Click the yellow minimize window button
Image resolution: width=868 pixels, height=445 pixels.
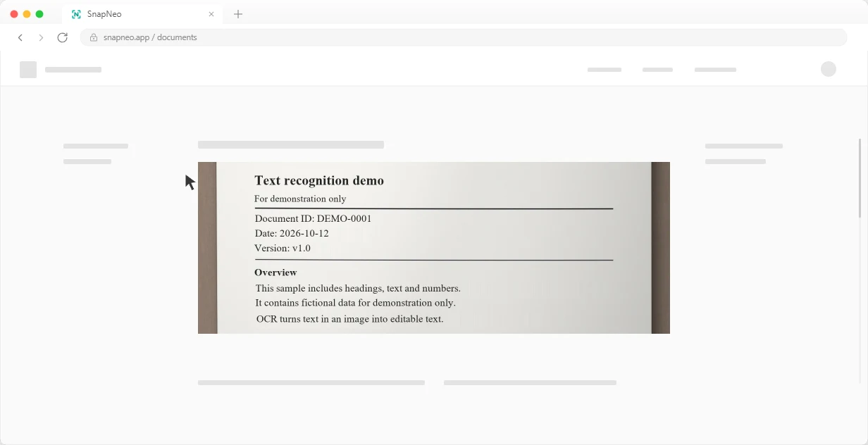pos(27,14)
